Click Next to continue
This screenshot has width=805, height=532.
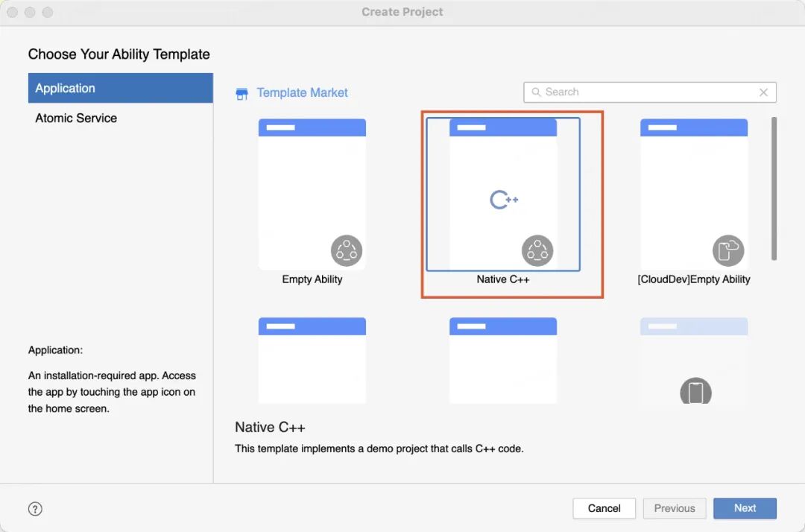pyautogui.click(x=745, y=508)
